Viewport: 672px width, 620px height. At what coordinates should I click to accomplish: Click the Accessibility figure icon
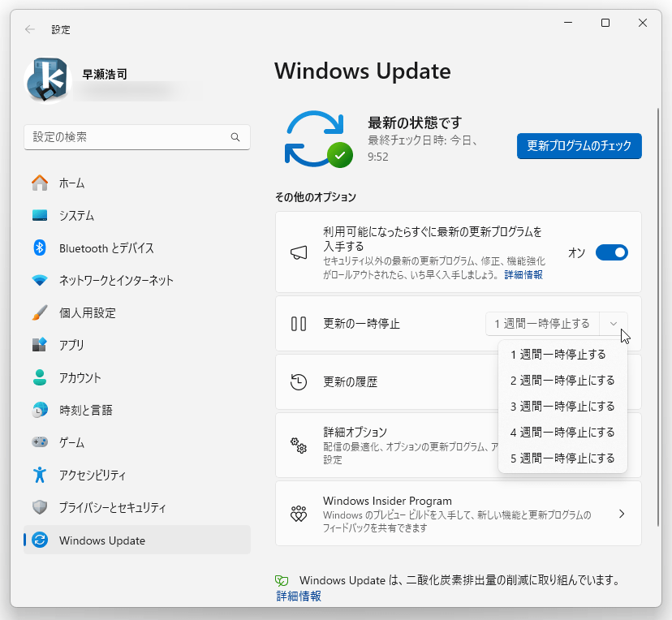point(40,475)
